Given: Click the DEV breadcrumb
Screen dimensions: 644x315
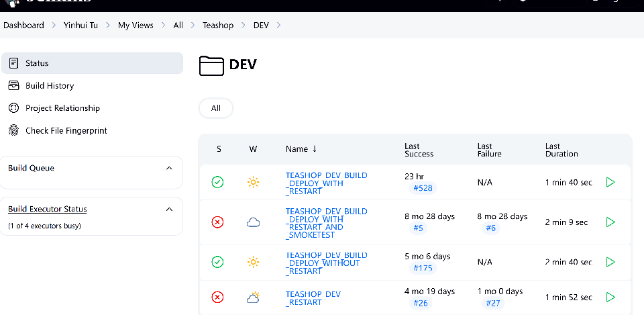Looking at the screenshot, I should 261,25.
